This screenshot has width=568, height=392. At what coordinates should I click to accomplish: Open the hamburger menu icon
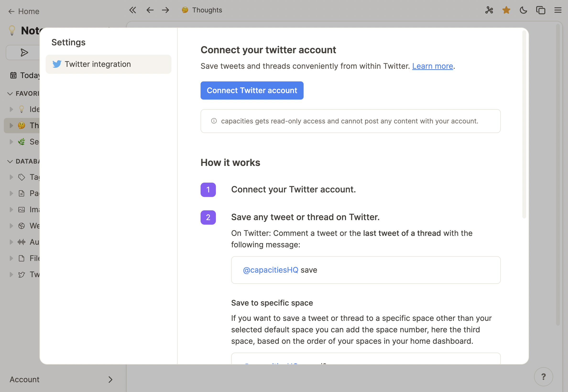point(558,10)
